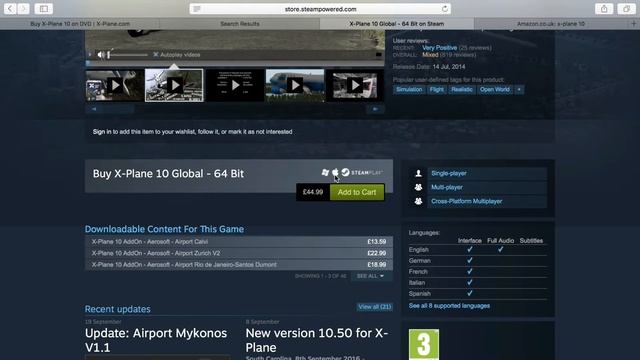Expand DLC list with SEE ALL dropdown

coord(371,276)
